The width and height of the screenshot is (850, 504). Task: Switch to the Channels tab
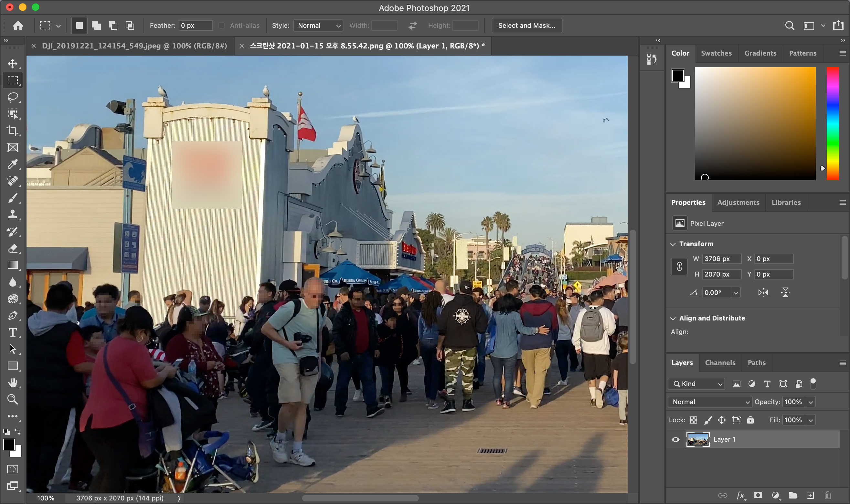(x=720, y=363)
